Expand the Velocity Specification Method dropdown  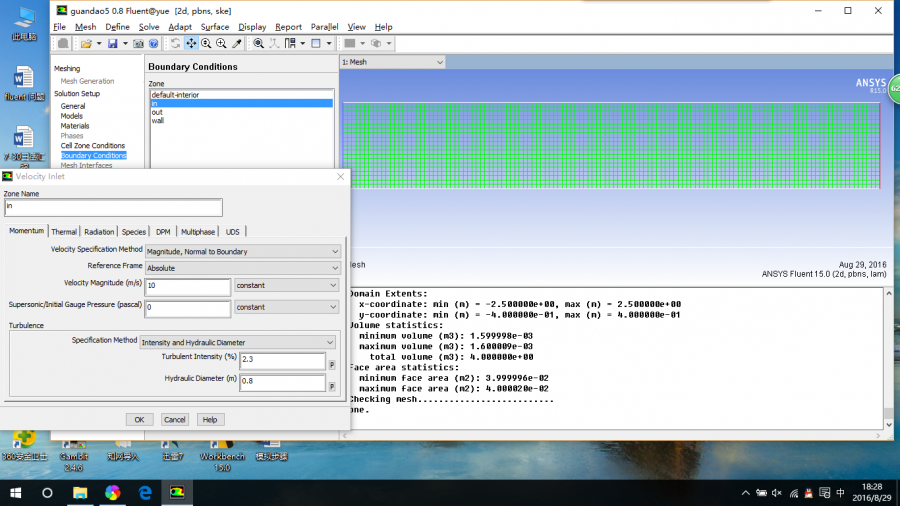pyautogui.click(x=243, y=251)
